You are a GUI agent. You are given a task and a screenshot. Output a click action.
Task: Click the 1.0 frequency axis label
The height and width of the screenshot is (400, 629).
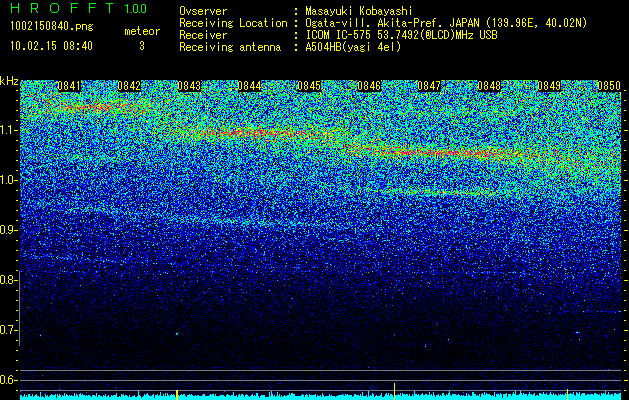point(9,180)
